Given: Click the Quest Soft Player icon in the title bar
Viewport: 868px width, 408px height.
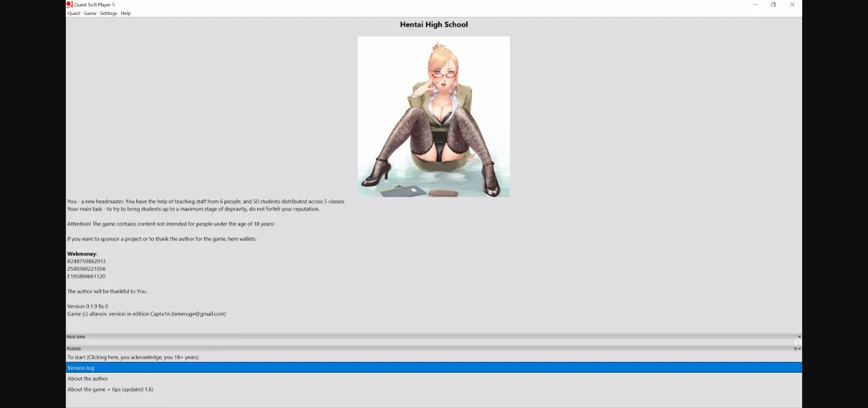Looking at the screenshot, I should coord(68,5).
